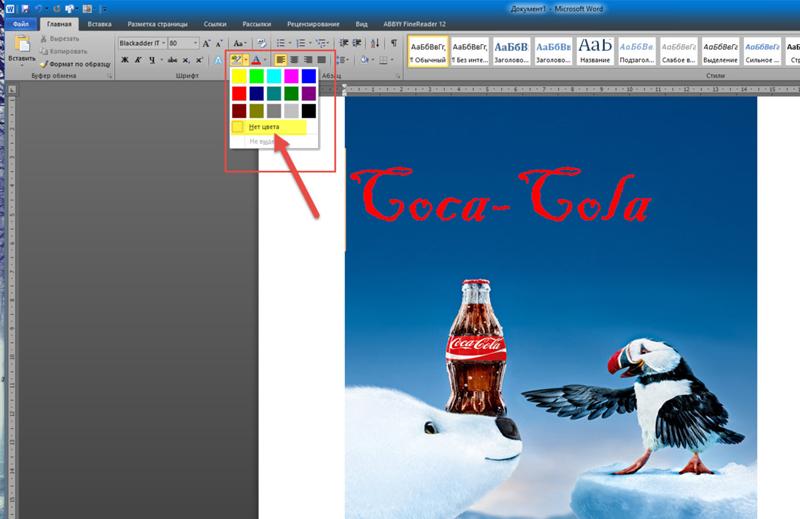This screenshot has height=519, width=800.
Task: Toggle Underline (Ч) formatting
Action: 152,60
